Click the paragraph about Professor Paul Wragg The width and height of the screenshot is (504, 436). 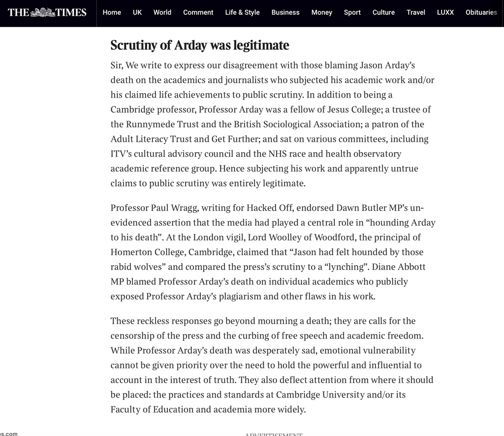click(273, 252)
